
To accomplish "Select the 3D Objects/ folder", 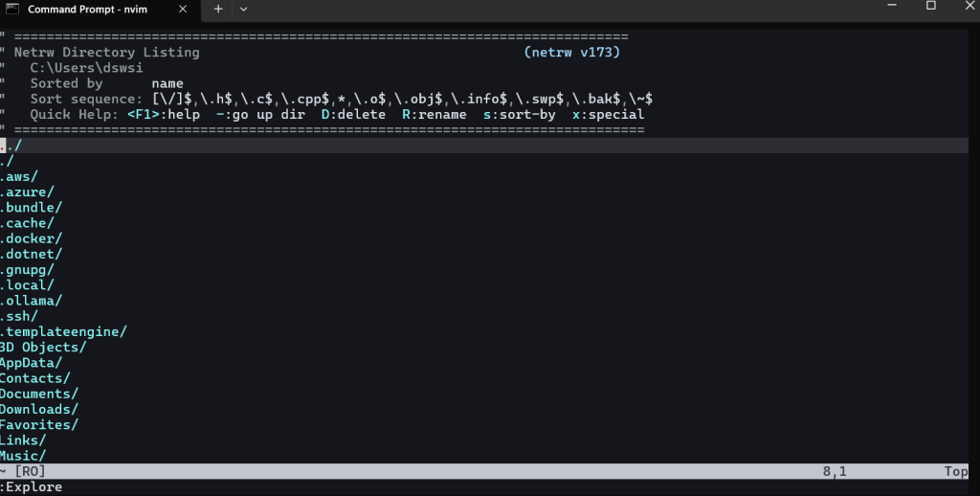I will pyautogui.click(x=43, y=347).
